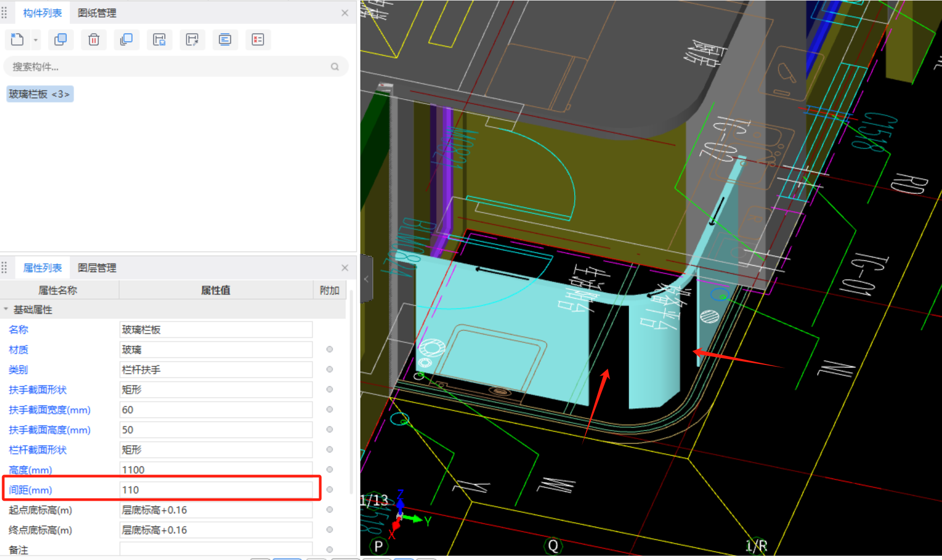
Task: Edit the 名称 value 玻璃栏板
Action: pos(216,330)
